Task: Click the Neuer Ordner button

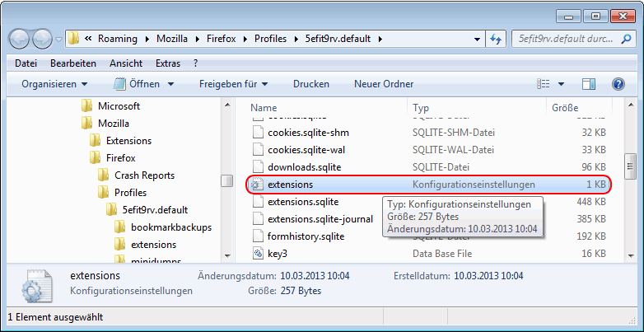Action: tap(383, 84)
